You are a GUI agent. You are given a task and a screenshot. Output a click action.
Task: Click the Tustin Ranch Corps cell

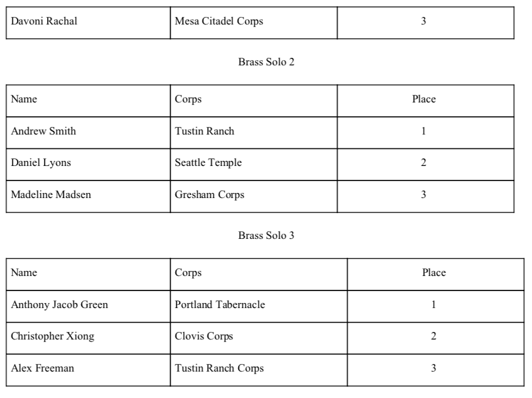[x=259, y=370]
